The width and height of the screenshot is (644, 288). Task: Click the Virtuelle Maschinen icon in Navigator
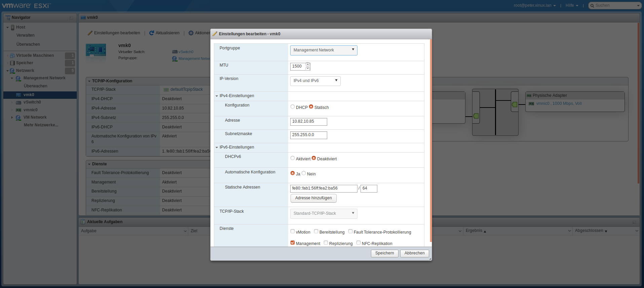(12, 55)
